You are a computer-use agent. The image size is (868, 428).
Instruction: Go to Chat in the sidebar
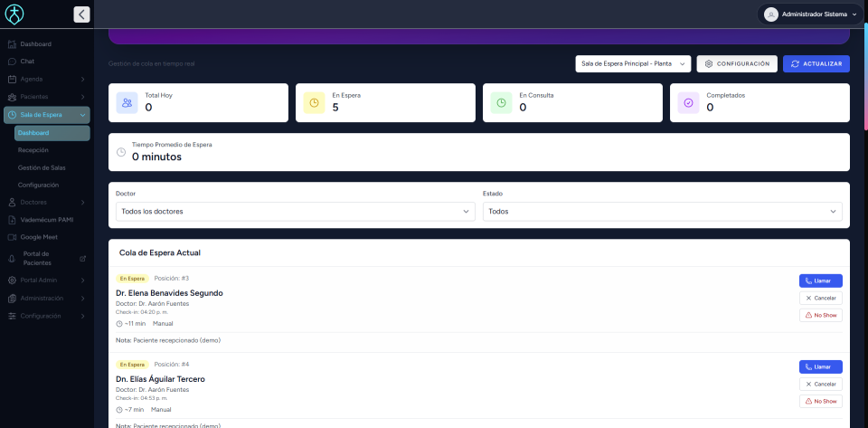click(x=27, y=62)
